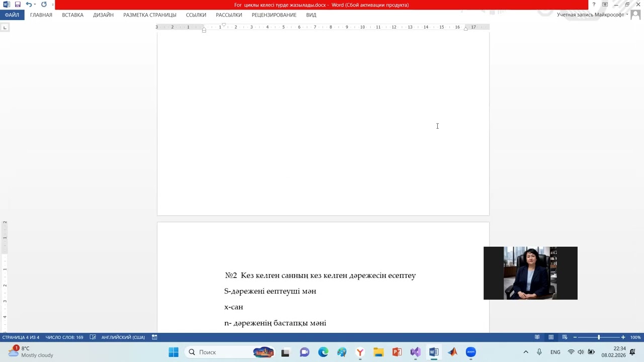Click the line 'S-дәрежені еептеуші мән'

click(x=270, y=291)
